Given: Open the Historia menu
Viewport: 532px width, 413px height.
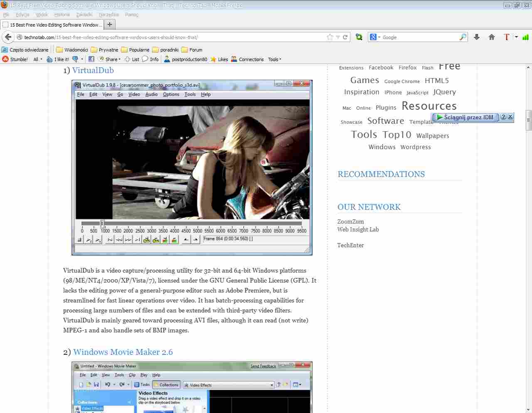Looking at the screenshot, I should [x=62, y=15].
